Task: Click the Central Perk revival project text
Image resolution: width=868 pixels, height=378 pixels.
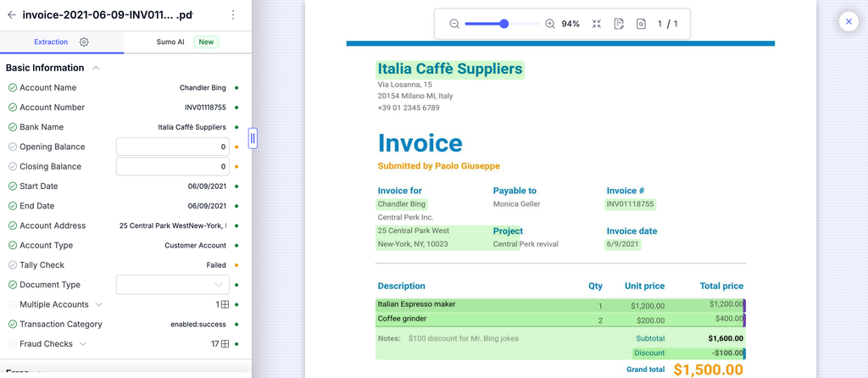Action: (x=526, y=244)
